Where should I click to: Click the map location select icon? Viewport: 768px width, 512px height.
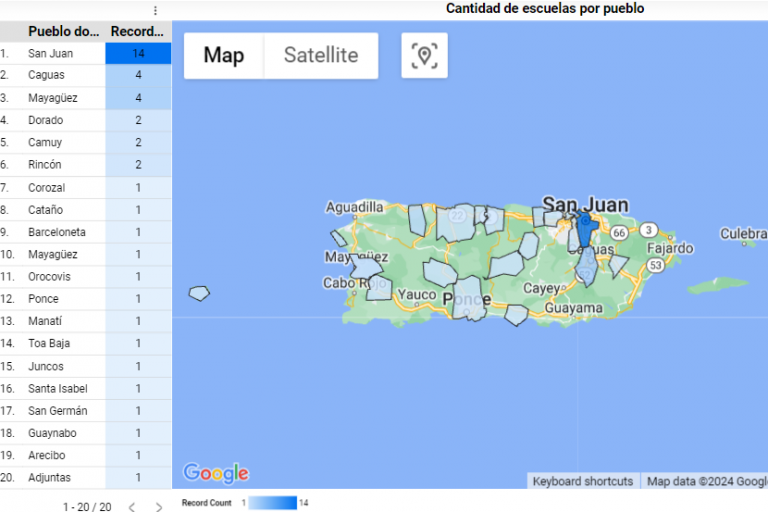pos(425,56)
